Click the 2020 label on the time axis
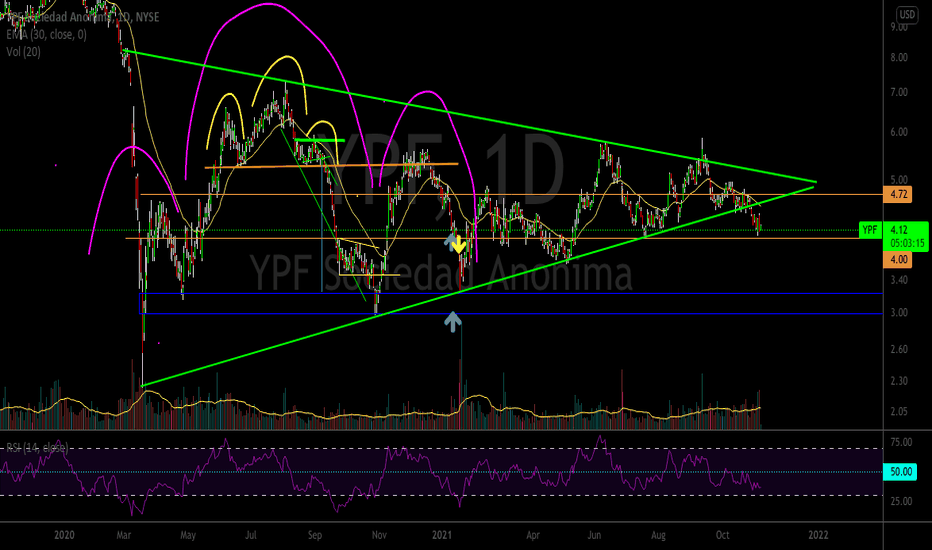Screen dimensions: 932x550 (x=64, y=535)
